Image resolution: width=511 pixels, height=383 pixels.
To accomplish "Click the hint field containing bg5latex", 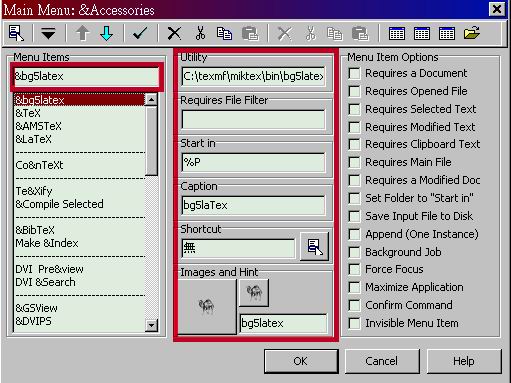I will (x=283, y=323).
